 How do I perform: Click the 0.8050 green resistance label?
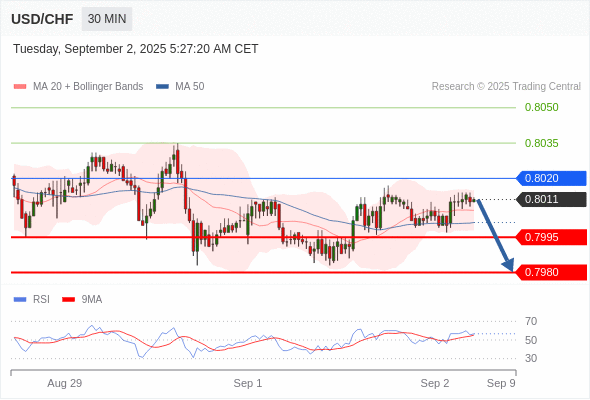pos(541,108)
